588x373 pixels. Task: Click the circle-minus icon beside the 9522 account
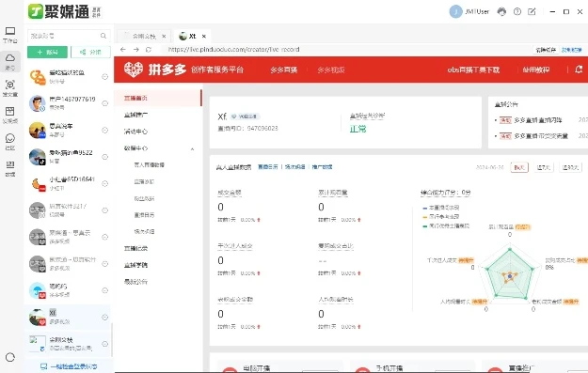pos(105,157)
